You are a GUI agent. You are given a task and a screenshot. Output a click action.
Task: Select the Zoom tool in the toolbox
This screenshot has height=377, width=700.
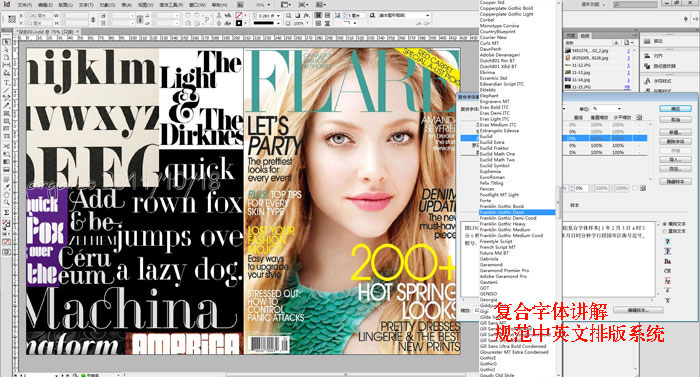pos(6,202)
